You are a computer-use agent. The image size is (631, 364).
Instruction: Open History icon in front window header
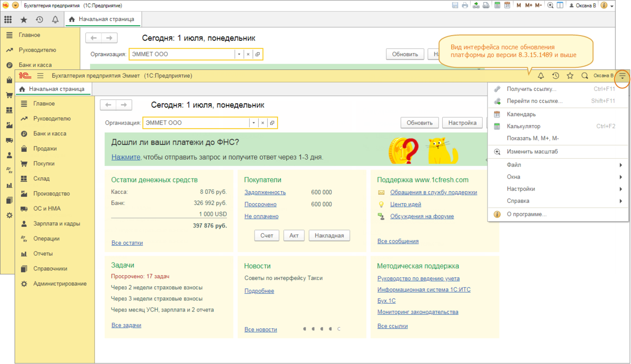555,76
